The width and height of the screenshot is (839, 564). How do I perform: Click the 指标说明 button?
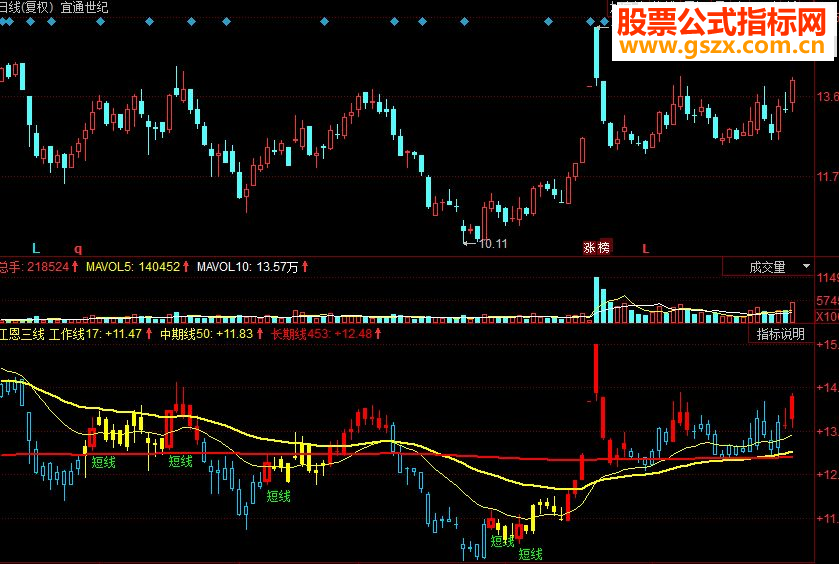pyautogui.click(x=781, y=334)
